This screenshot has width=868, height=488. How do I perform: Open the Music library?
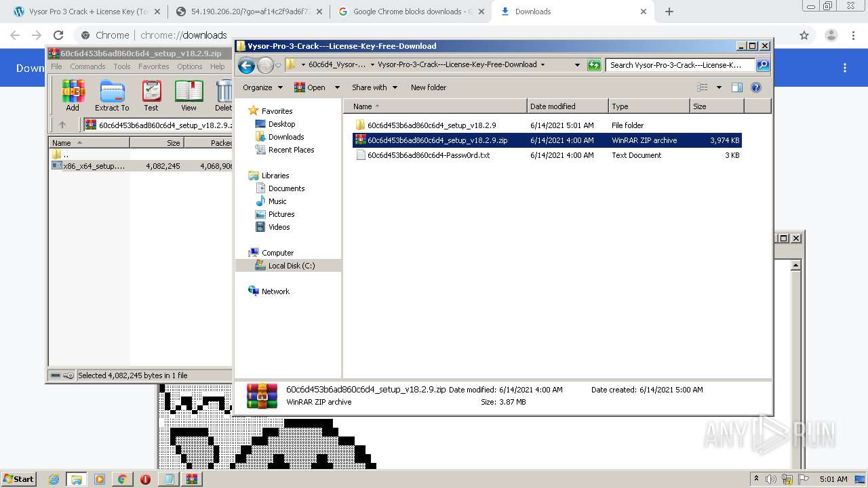pyautogui.click(x=277, y=201)
